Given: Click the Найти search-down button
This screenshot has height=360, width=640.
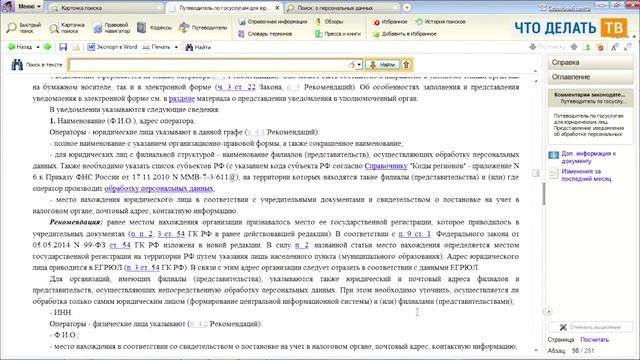Looking at the screenshot, I should pyautogui.click(x=382, y=64).
